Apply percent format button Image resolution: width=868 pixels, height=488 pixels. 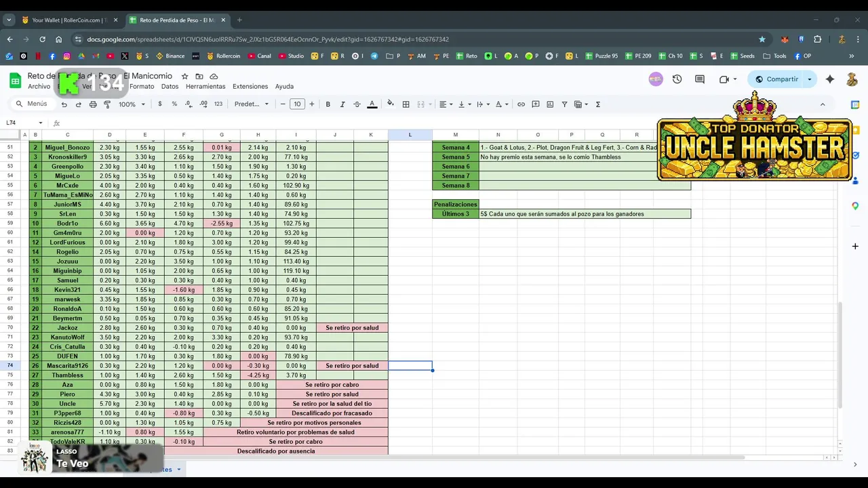(x=174, y=104)
